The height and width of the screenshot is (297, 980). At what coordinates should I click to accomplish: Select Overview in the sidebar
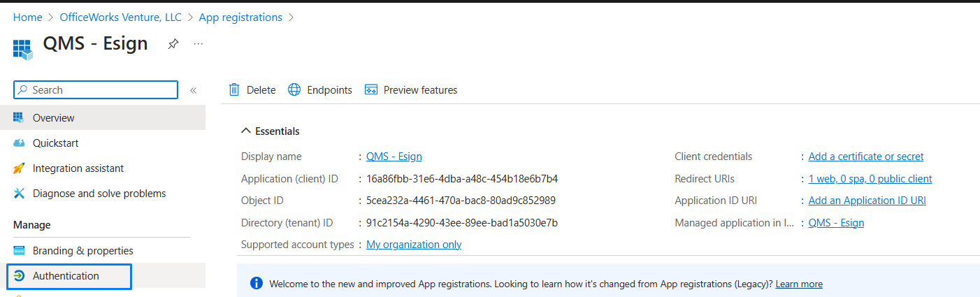pyautogui.click(x=103, y=117)
